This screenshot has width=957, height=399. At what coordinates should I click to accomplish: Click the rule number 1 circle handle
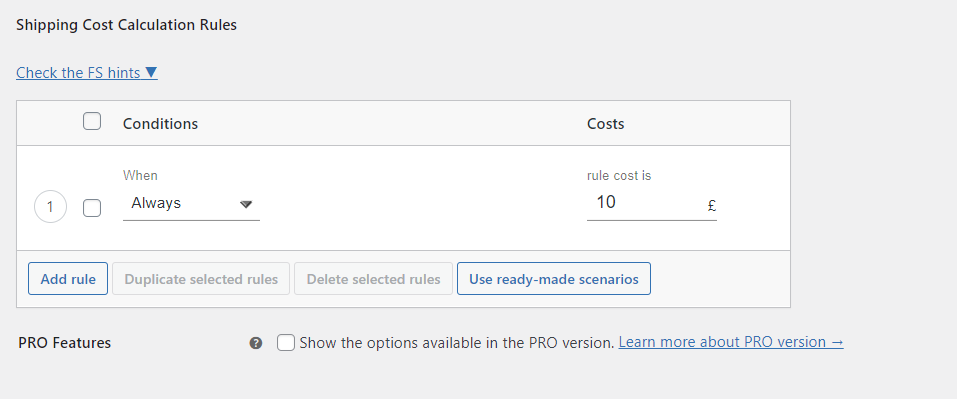point(50,207)
